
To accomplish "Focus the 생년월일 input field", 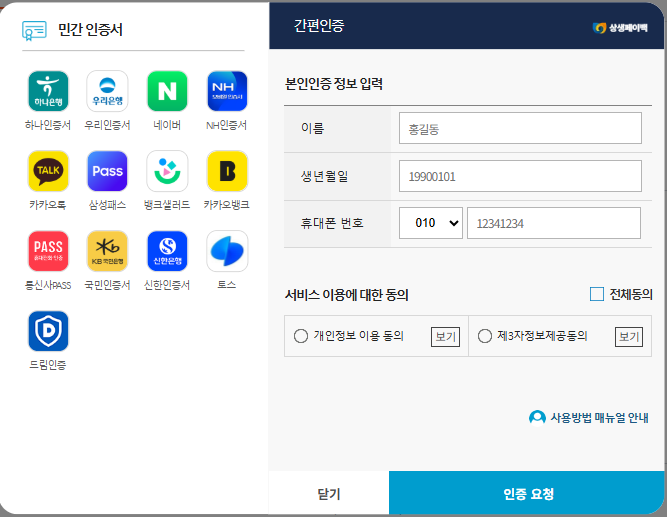I will [520, 176].
